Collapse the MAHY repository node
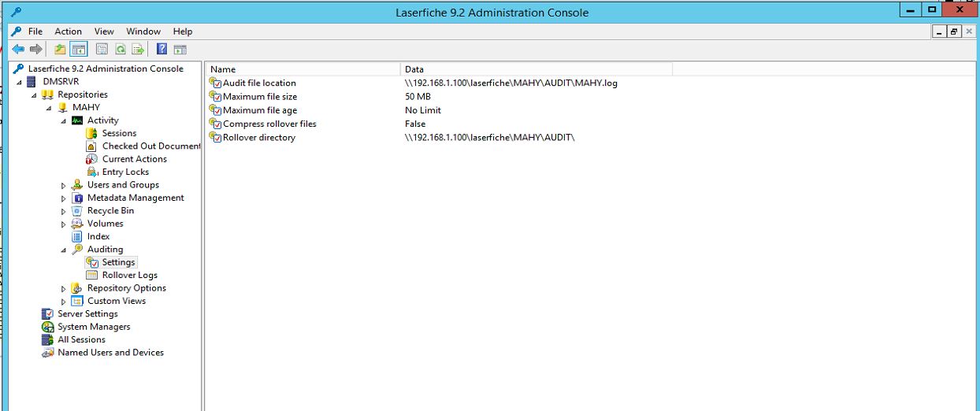Image resolution: width=980 pixels, height=411 pixels. click(x=49, y=108)
